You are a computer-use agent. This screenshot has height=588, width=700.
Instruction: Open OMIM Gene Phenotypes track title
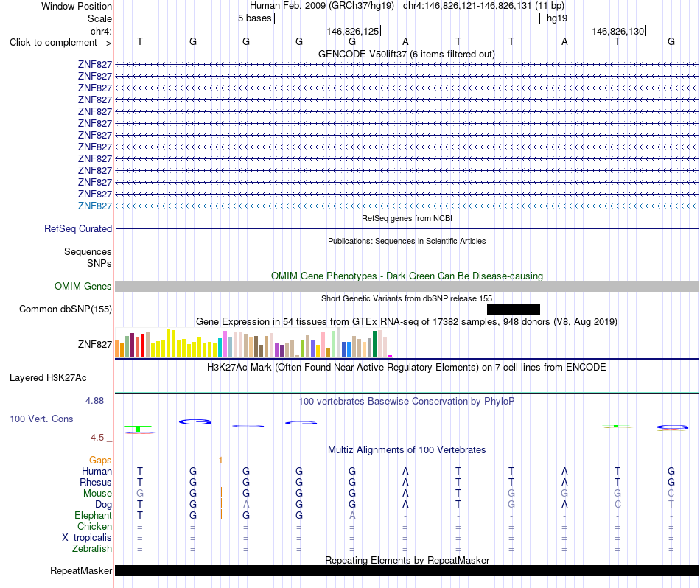(x=407, y=276)
